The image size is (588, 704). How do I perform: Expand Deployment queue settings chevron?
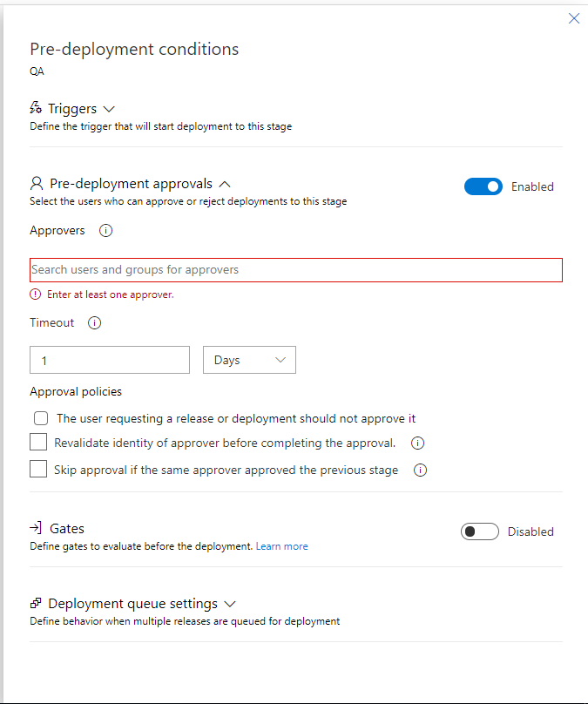230,603
